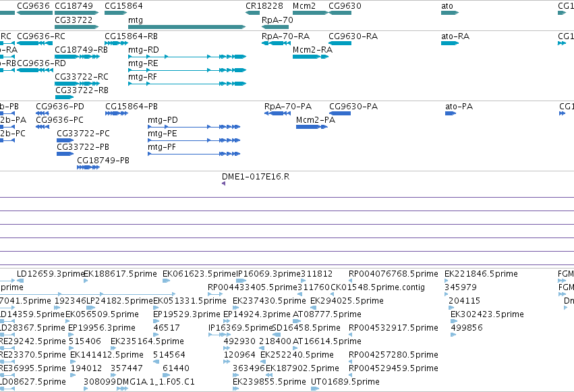Click EST LD12659.3prime
The width and height of the screenshot is (574, 392).
click(51, 274)
